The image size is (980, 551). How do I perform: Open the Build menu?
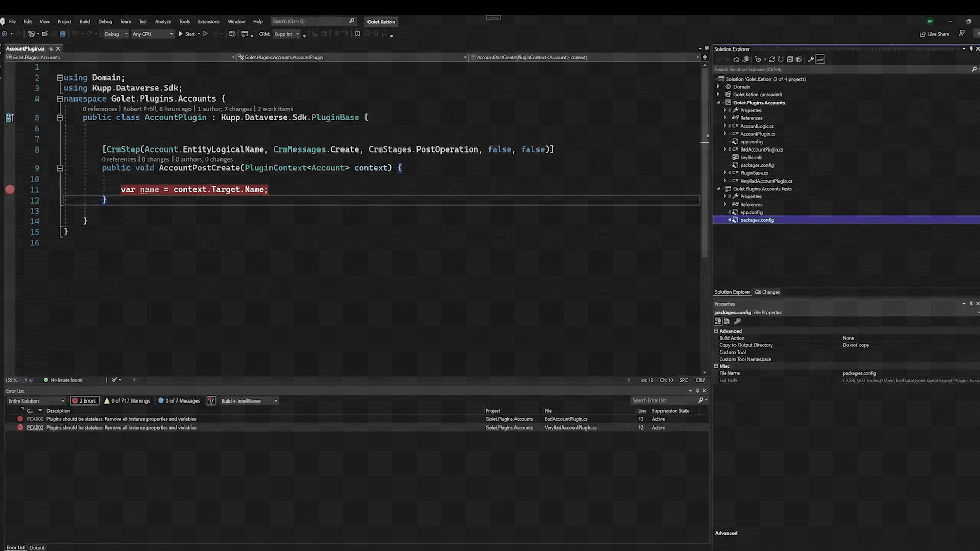85,21
